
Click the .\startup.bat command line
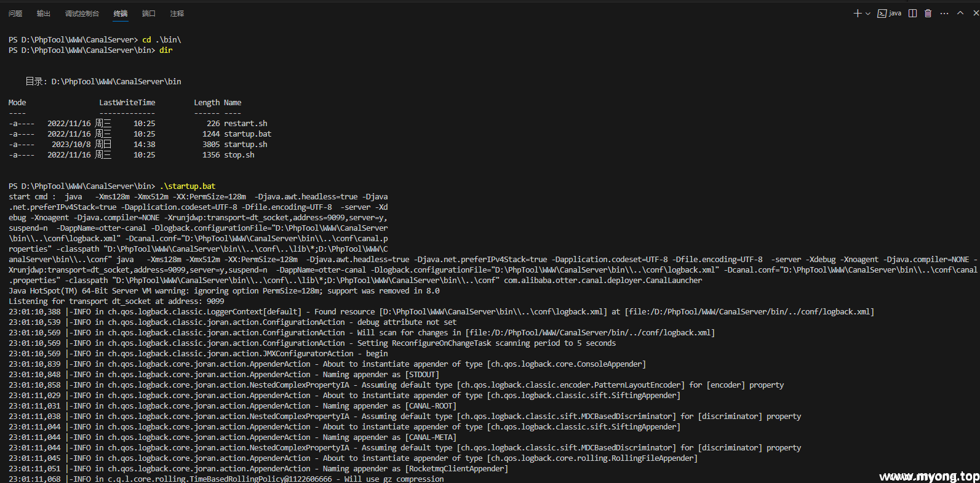tap(188, 186)
